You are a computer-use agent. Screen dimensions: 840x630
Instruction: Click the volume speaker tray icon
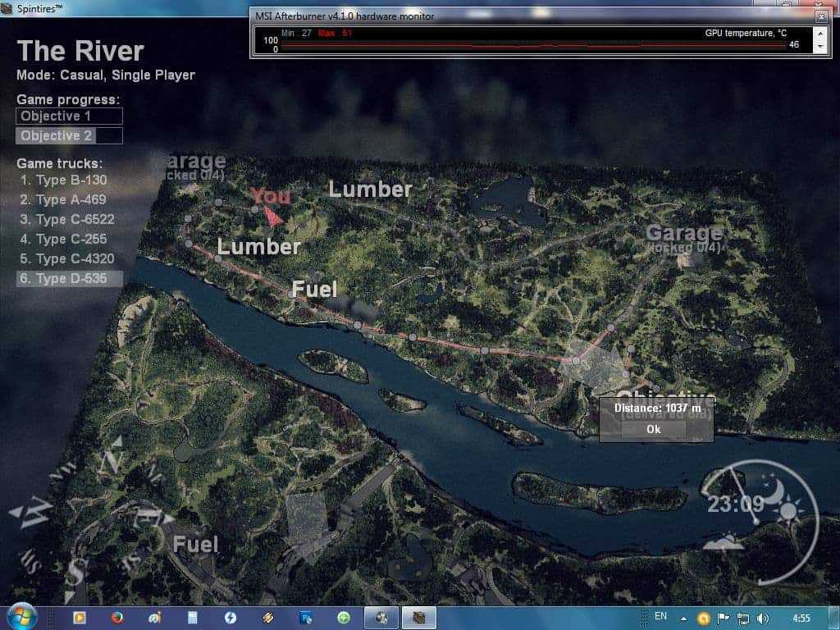[x=763, y=619]
